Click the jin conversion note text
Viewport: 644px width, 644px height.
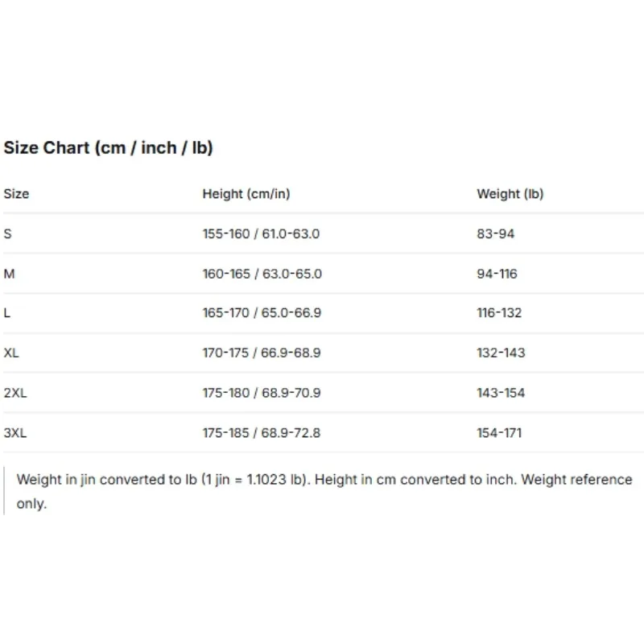pyautogui.click(x=324, y=491)
